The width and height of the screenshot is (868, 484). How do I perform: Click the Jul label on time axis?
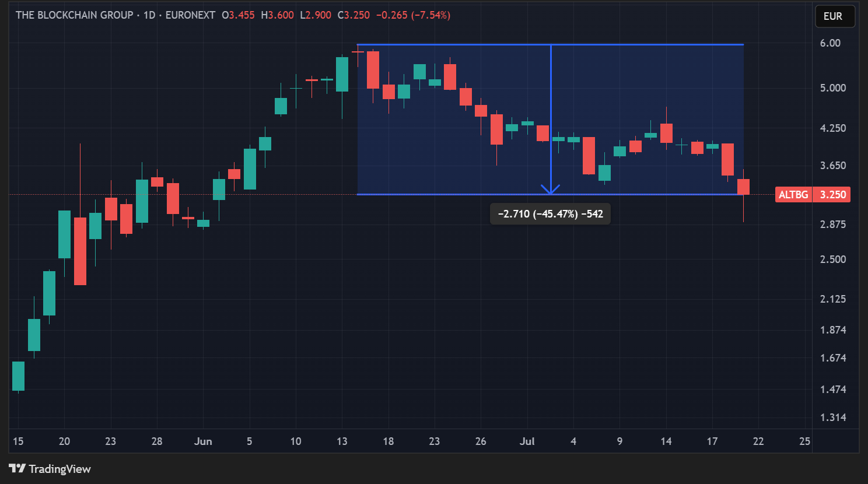(527, 441)
